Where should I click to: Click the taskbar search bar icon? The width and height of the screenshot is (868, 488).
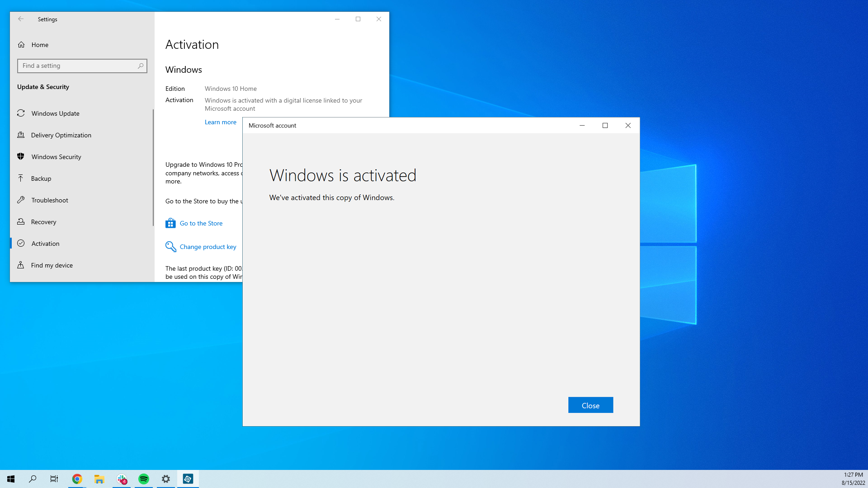pyautogui.click(x=33, y=479)
